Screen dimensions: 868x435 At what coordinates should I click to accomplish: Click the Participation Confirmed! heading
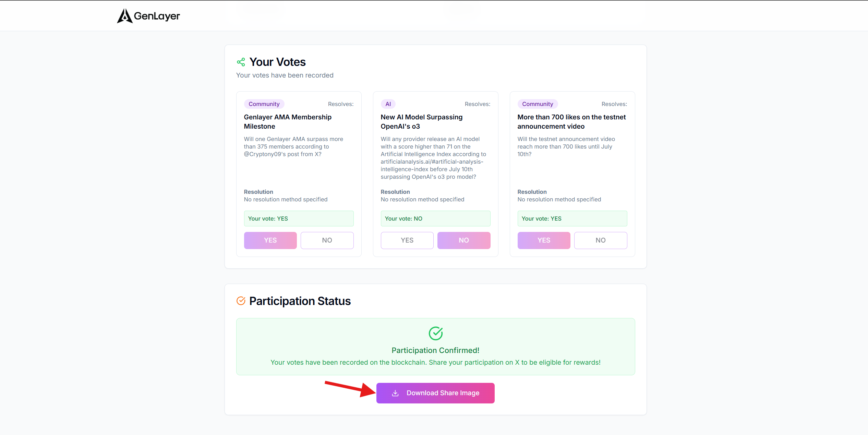[435, 350]
